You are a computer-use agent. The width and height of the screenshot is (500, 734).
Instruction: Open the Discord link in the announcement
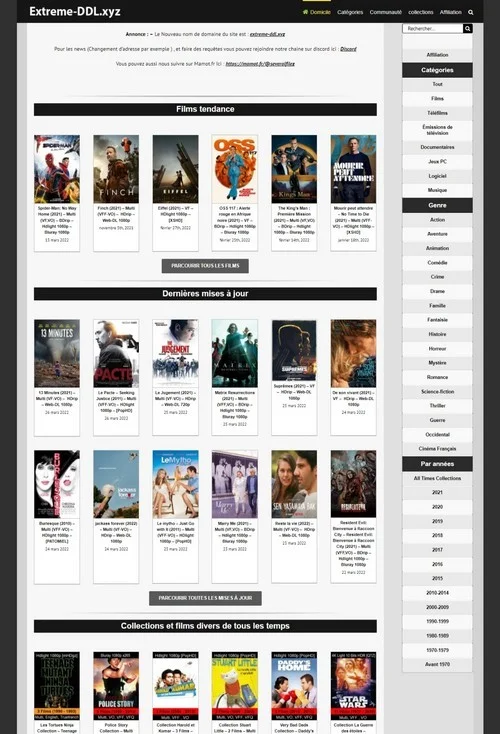[x=348, y=49]
